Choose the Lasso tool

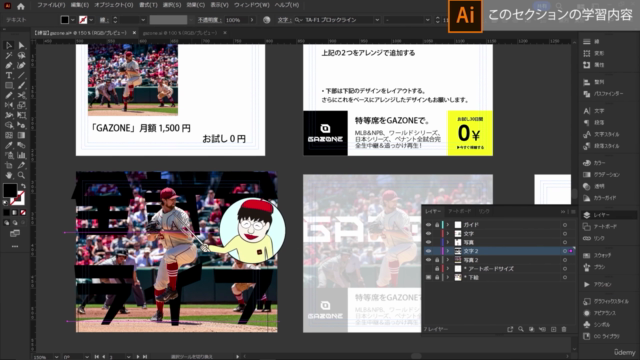pos(21,55)
